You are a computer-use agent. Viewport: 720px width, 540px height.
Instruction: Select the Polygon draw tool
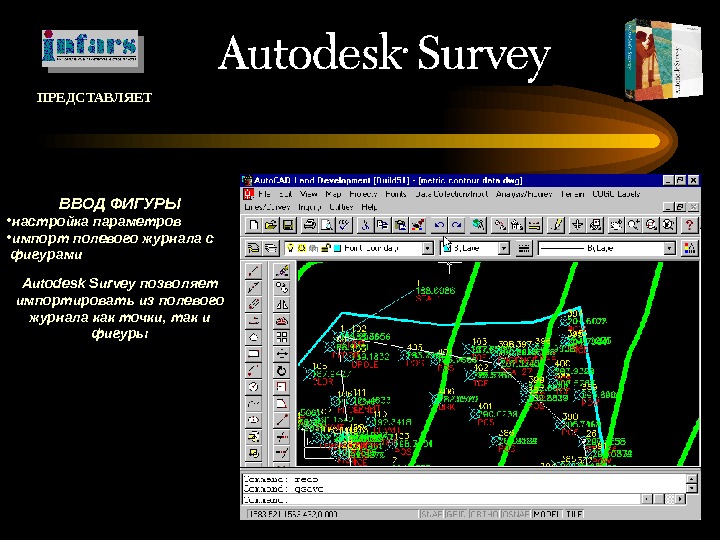pyautogui.click(x=253, y=337)
